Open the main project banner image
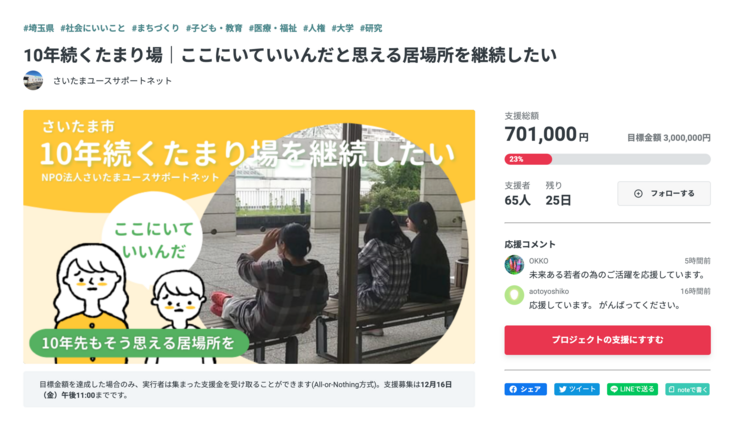 [x=249, y=236]
